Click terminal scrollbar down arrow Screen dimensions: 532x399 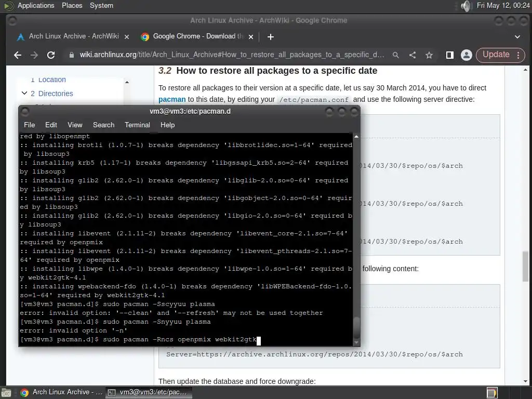(356, 342)
